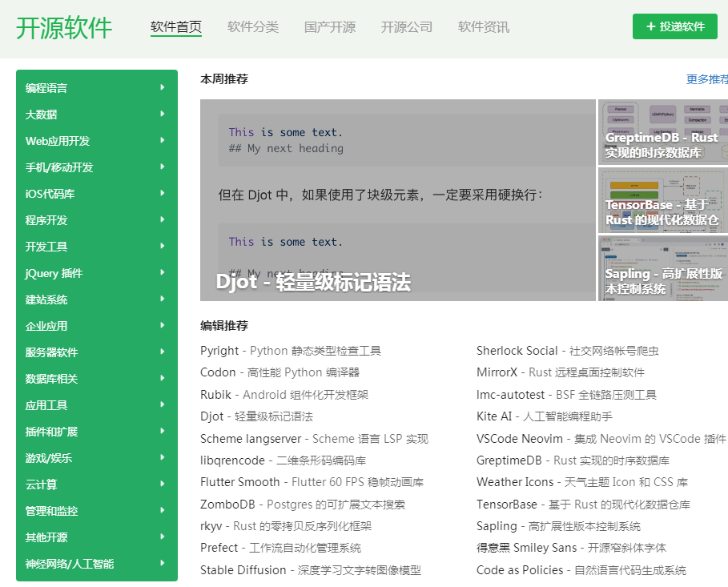Open the 国产开源 tab
Viewport: 728px width, 587px height.
pos(330,27)
